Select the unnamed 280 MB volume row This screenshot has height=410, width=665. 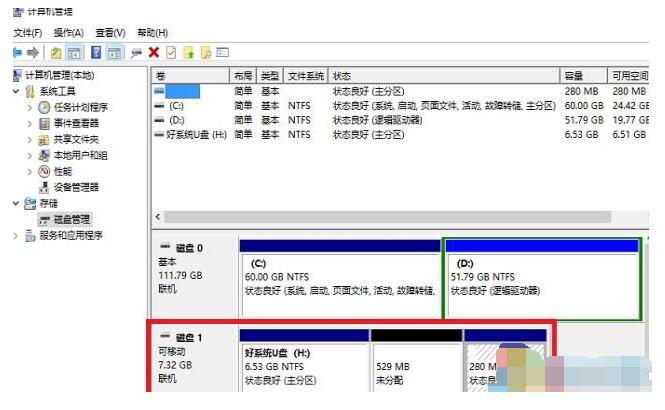401,91
